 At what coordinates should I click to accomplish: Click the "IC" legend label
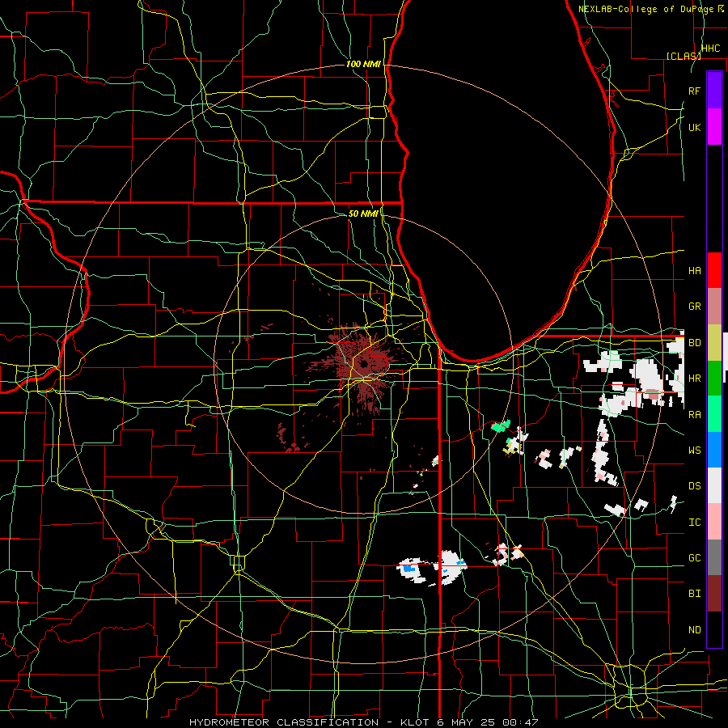pos(694,523)
